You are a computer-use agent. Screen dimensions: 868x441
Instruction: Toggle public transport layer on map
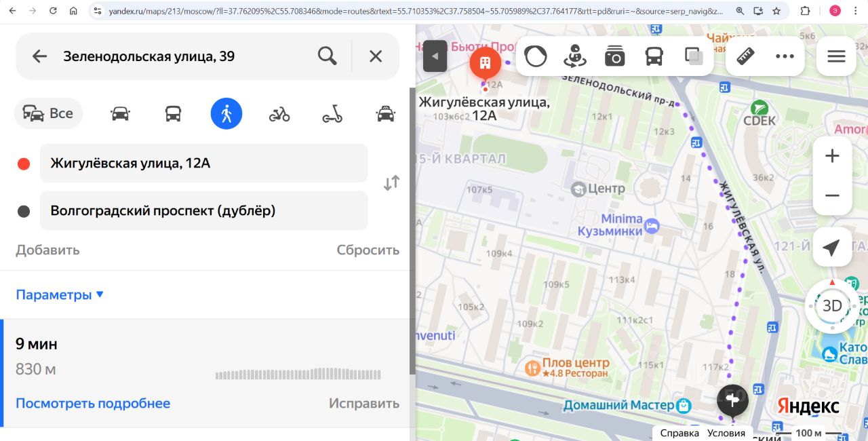pos(654,56)
